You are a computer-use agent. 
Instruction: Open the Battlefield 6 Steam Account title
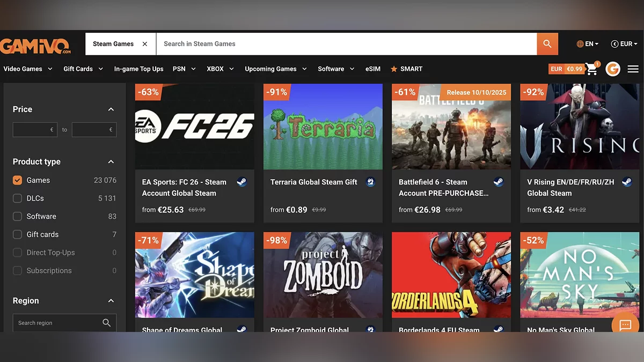(444, 188)
